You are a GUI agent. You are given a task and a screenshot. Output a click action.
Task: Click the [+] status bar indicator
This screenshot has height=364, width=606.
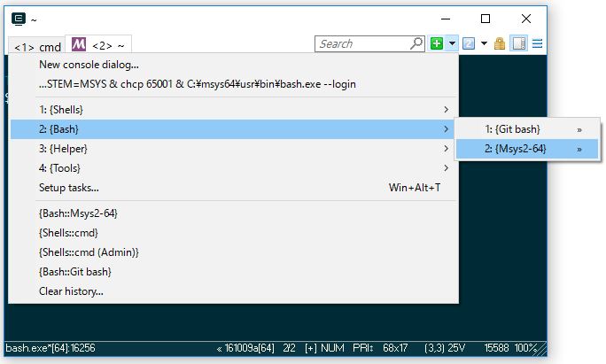pyautogui.click(x=311, y=348)
